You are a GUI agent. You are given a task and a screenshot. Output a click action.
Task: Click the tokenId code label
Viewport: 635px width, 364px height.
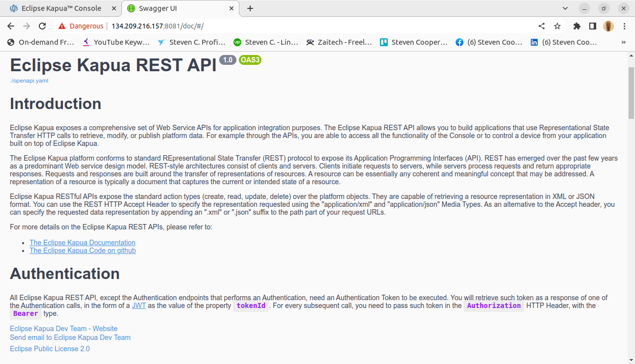pos(251,306)
